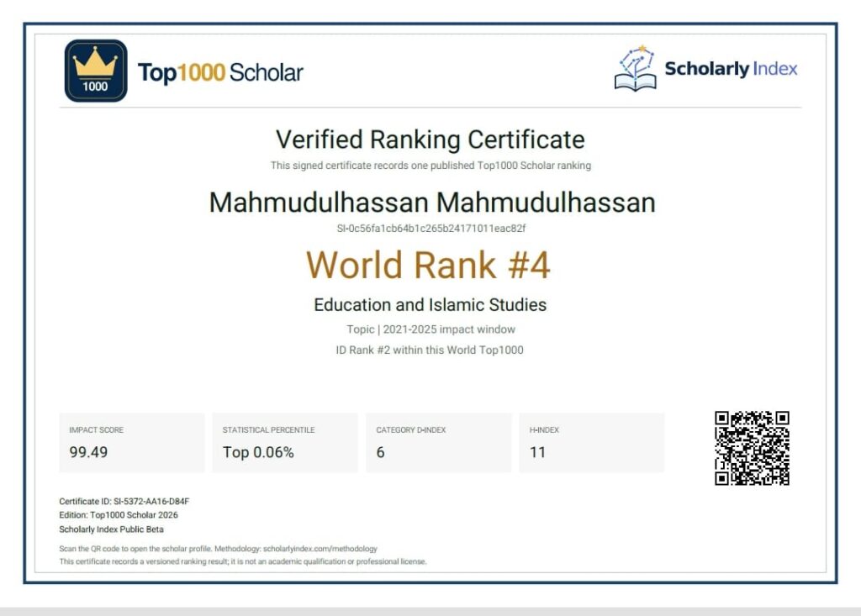This screenshot has width=861, height=616.
Task: Click the Scholarly Index book logo icon
Action: [x=636, y=69]
